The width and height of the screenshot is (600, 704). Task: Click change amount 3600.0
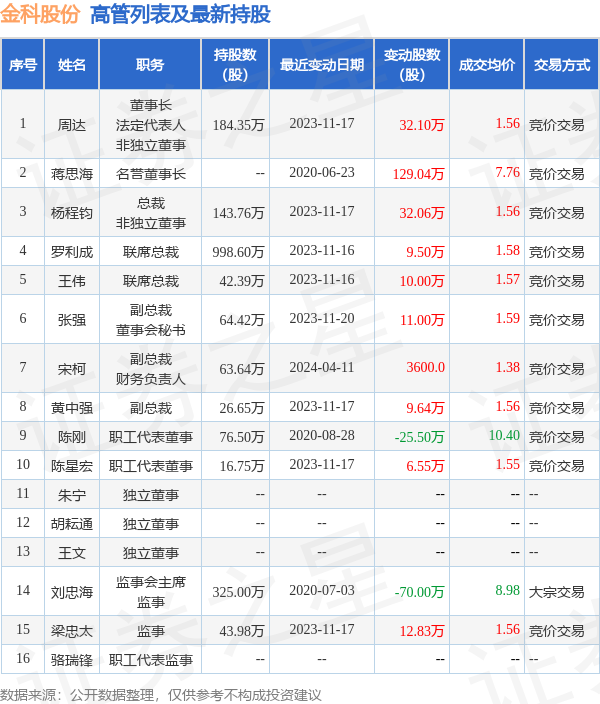[425, 367]
